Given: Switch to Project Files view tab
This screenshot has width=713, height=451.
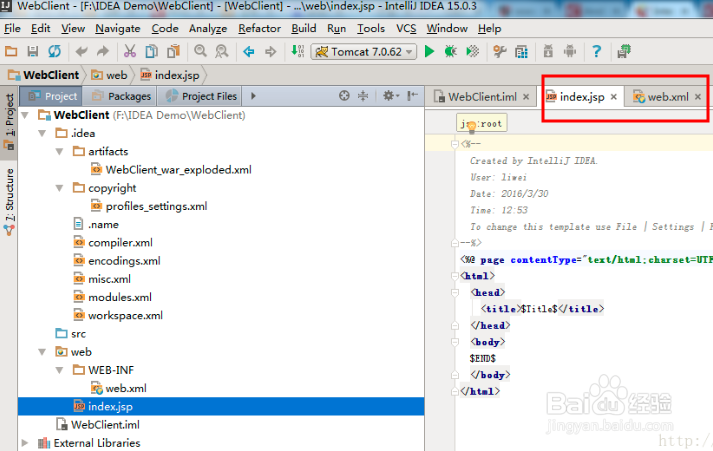Looking at the screenshot, I should click(x=201, y=96).
